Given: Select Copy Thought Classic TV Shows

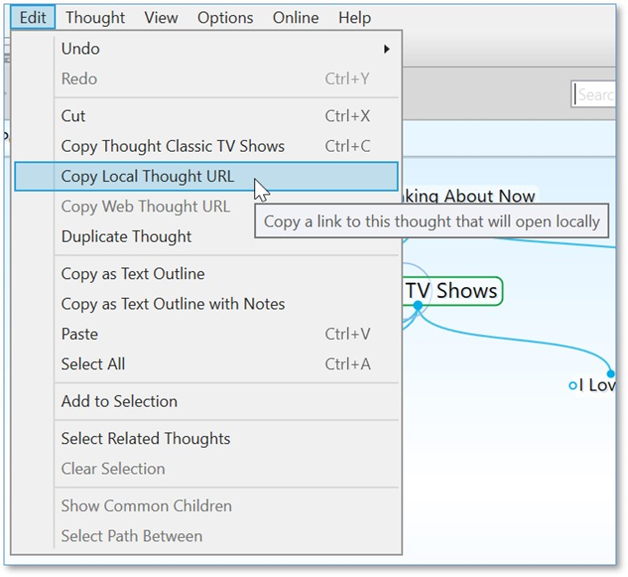Looking at the screenshot, I should click(x=172, y=146).
